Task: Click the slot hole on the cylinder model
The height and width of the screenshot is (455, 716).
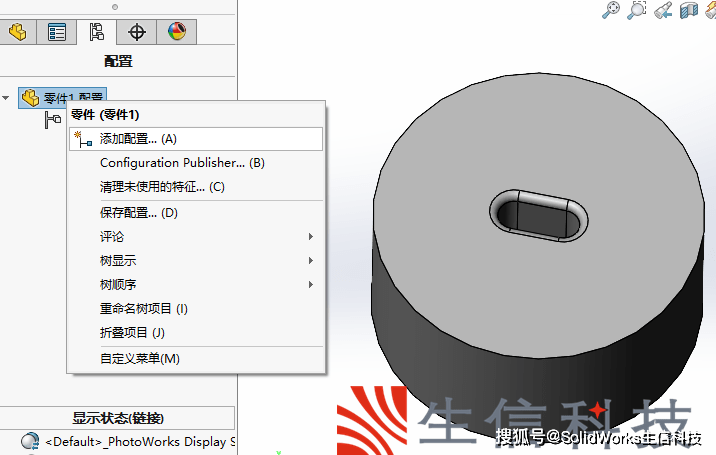Action: click(x=539, y=215)
